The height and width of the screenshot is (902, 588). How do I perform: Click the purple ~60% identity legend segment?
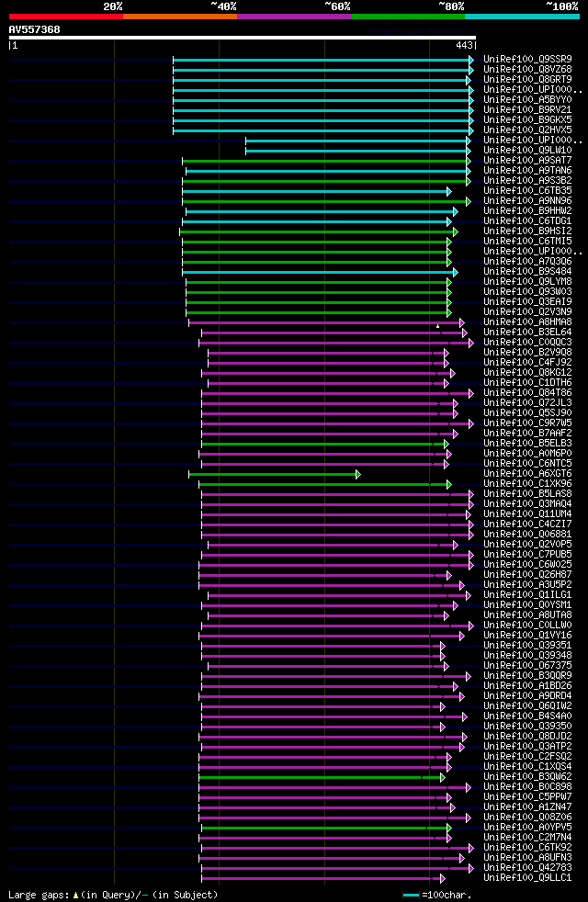coord(294,17)
